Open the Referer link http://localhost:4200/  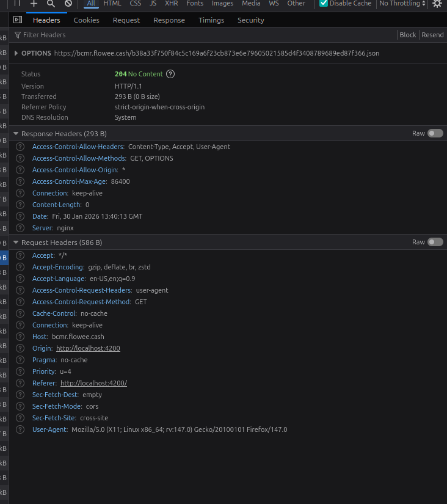tap(93, 383)
